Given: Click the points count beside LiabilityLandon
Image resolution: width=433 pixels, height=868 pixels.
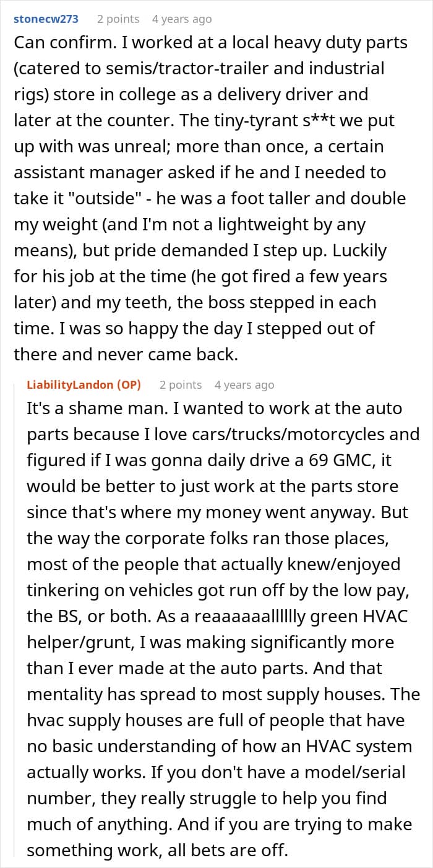Looking at the screenshot, I should tap(181, 384).
